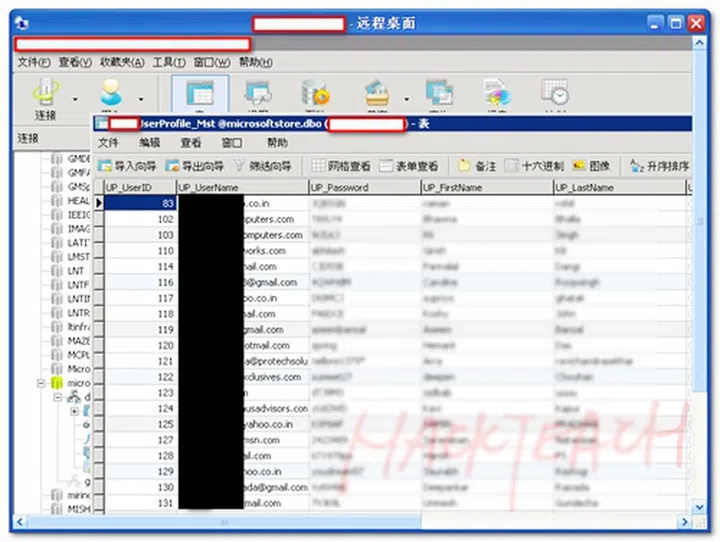This screenshot has height=542, width=720.
Task: Click 升序排序 sort ascending
Action: point(658,165)
